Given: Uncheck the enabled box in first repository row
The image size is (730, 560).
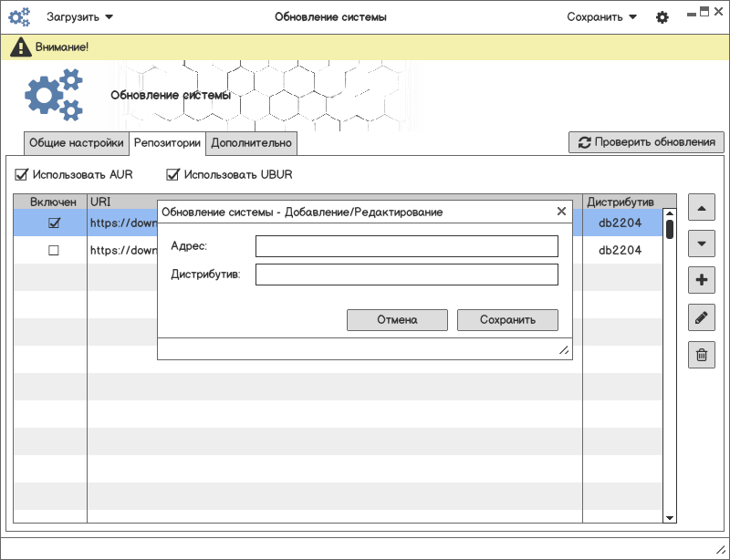Looking at the screenshot, I should 54,223.
